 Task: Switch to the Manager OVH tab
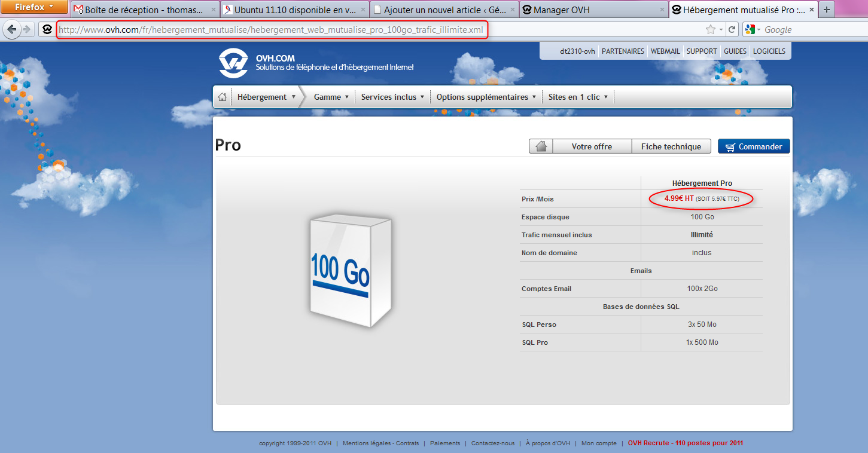point(593,10)
